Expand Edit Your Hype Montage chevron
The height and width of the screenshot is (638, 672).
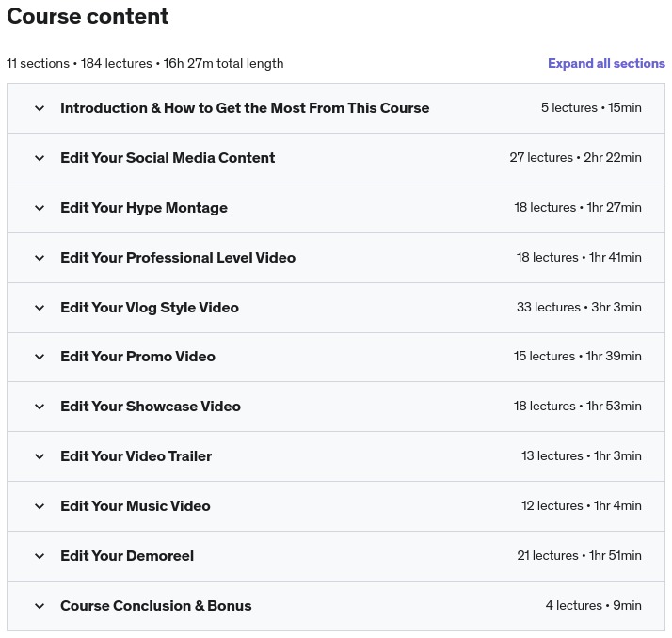point(40,208)
